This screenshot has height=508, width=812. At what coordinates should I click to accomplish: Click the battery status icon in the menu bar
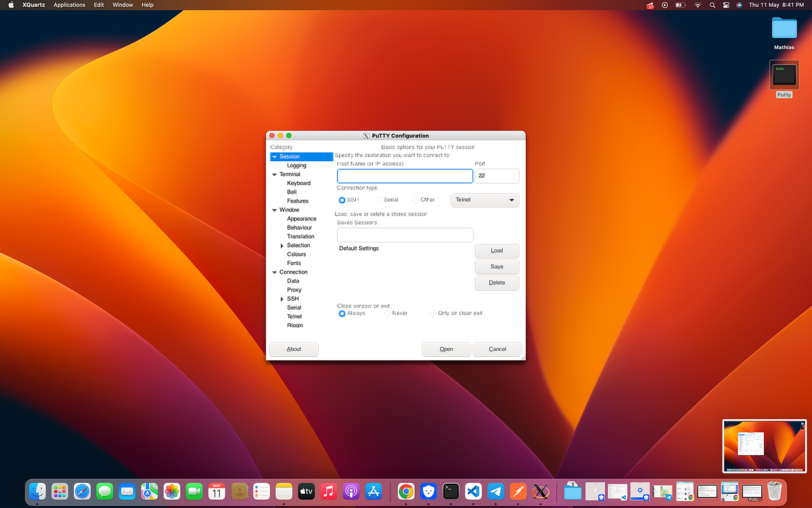click(x=681, y=5)
